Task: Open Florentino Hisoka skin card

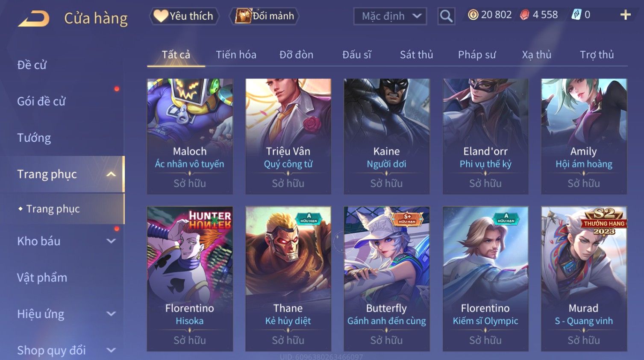Action: [x=190, y=279]
